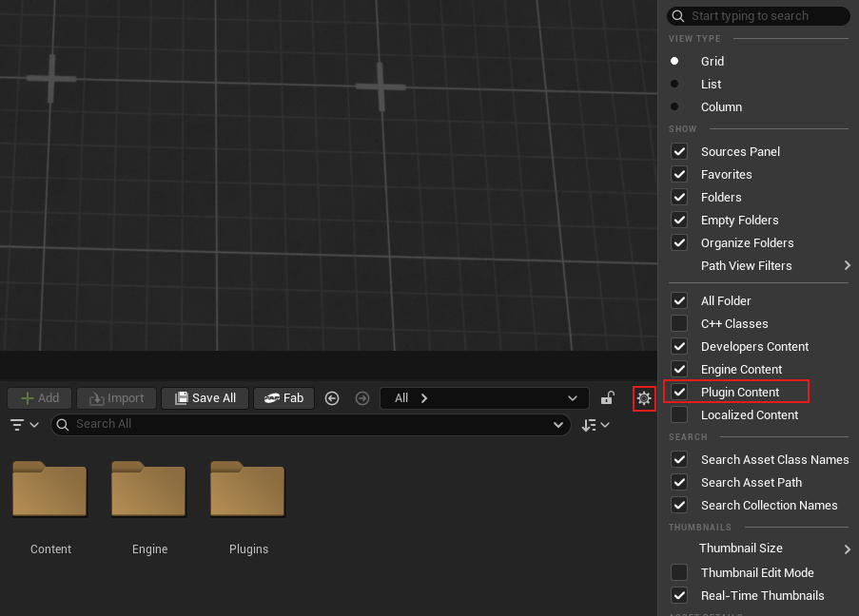Screen dimensions: 859x616
Task: Click the Content Browser settings gear icon
Action: click(x=644, y=398)
